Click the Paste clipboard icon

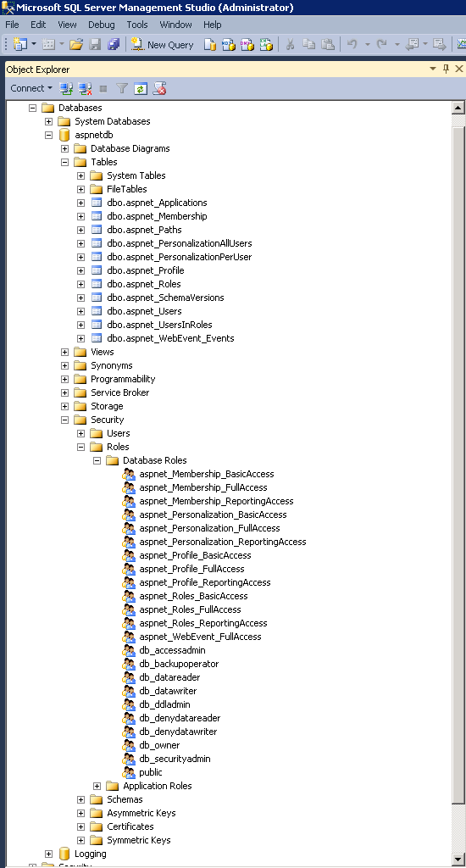328,44
